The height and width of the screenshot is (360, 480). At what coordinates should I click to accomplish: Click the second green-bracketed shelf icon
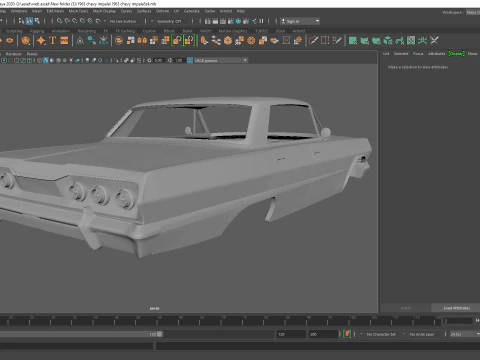tap(189, 41)
